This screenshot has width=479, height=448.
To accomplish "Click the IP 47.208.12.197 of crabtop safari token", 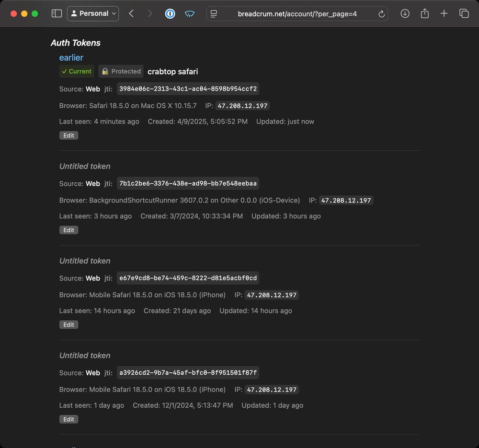I will point(242,106).
